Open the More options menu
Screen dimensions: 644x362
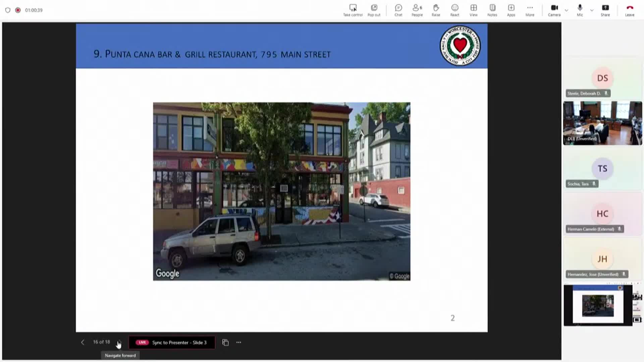530,10
